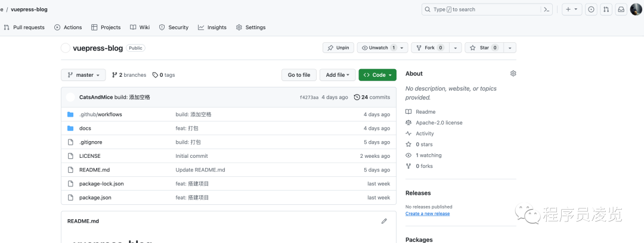Click the LICENSE file icon
This screenshot has height=243, width=644.
pos(70,156)
